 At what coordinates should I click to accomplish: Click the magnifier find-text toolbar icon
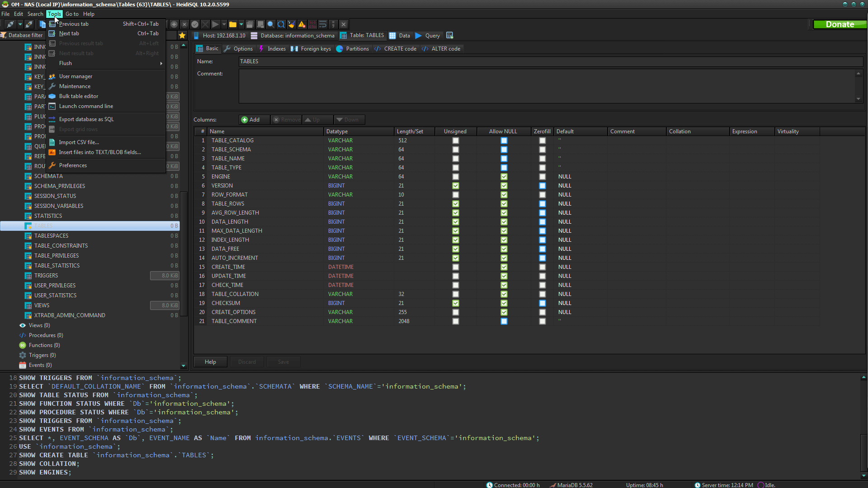(x=270, y=24)
